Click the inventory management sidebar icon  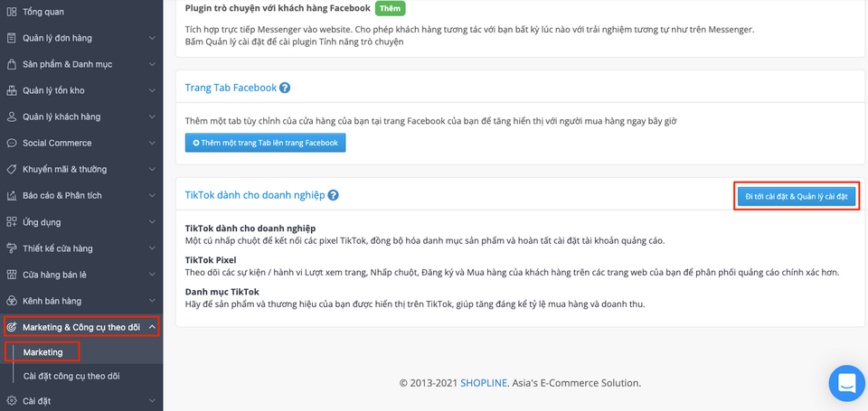click(x=11, y=90)
